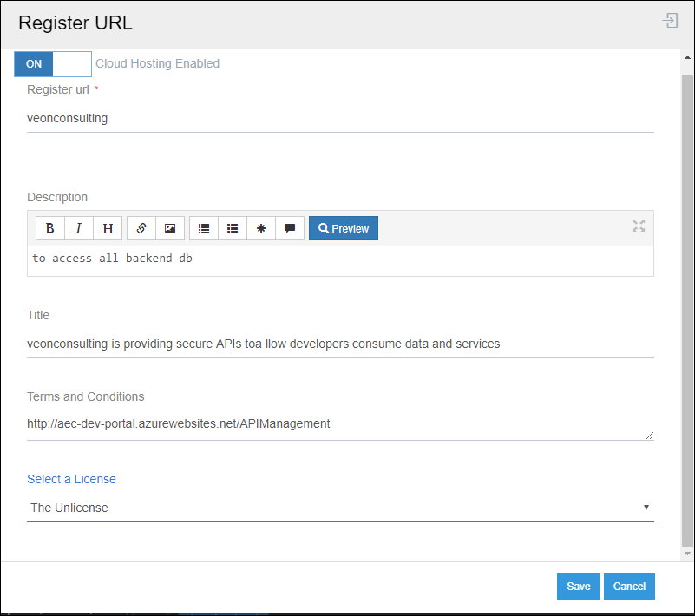The image size is (695, 616).
Task: Save the registered URL
Action: coord(578,586)
